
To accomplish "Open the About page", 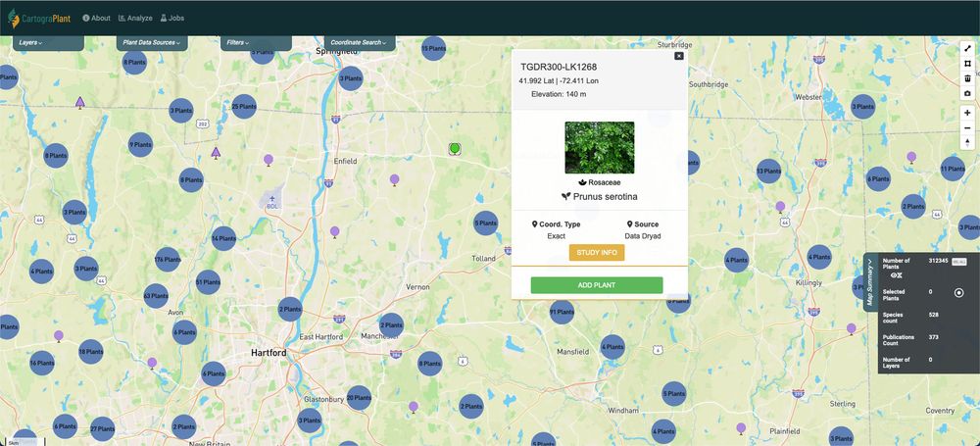I will (96, 19).
